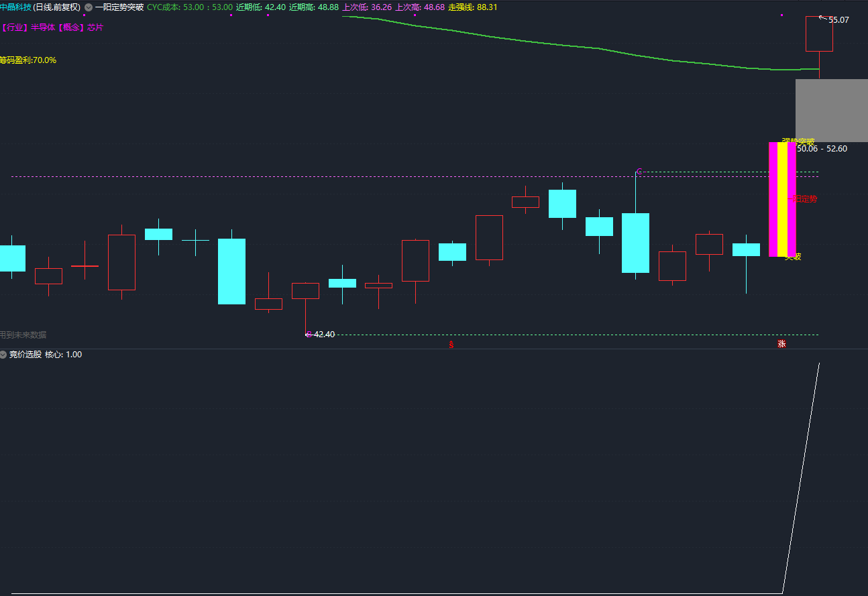
Task: Click the 用到未来数据 notice text
Action: 23,335
